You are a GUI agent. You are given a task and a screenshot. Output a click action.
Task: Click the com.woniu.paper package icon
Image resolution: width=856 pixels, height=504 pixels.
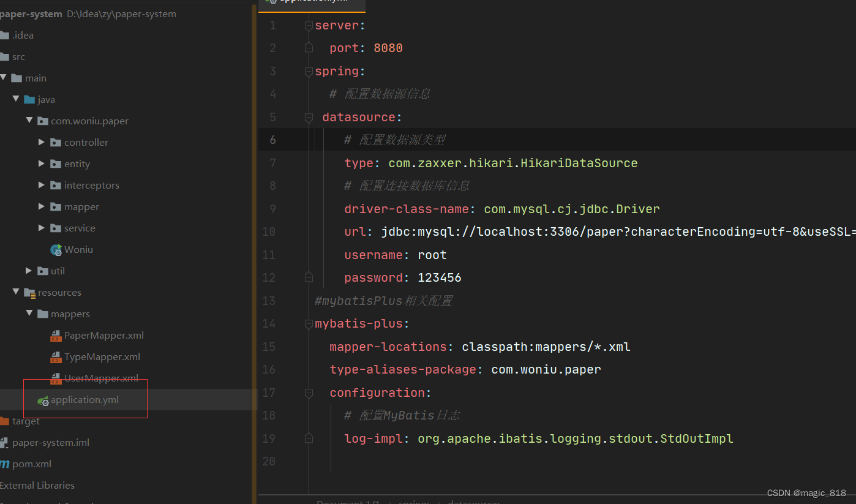(42, 121)
